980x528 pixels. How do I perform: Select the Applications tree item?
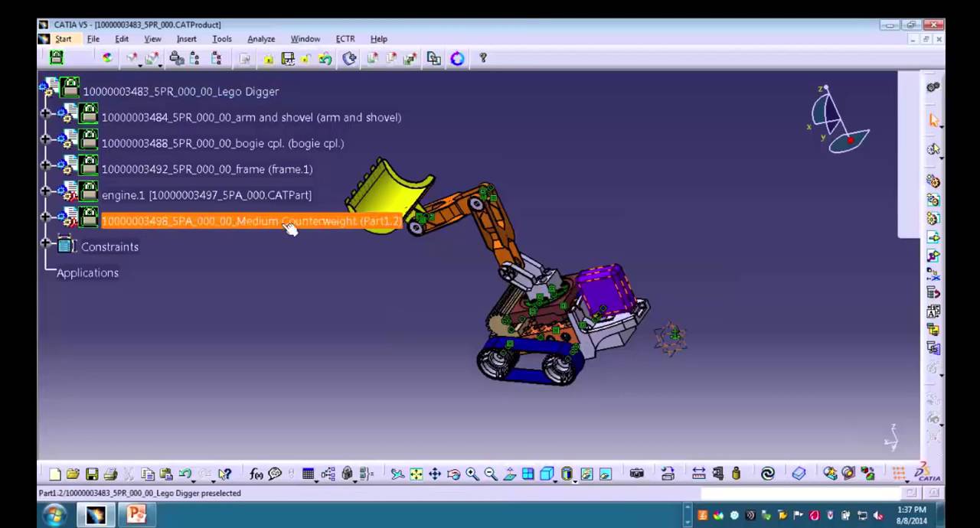[x=87, y=273]
